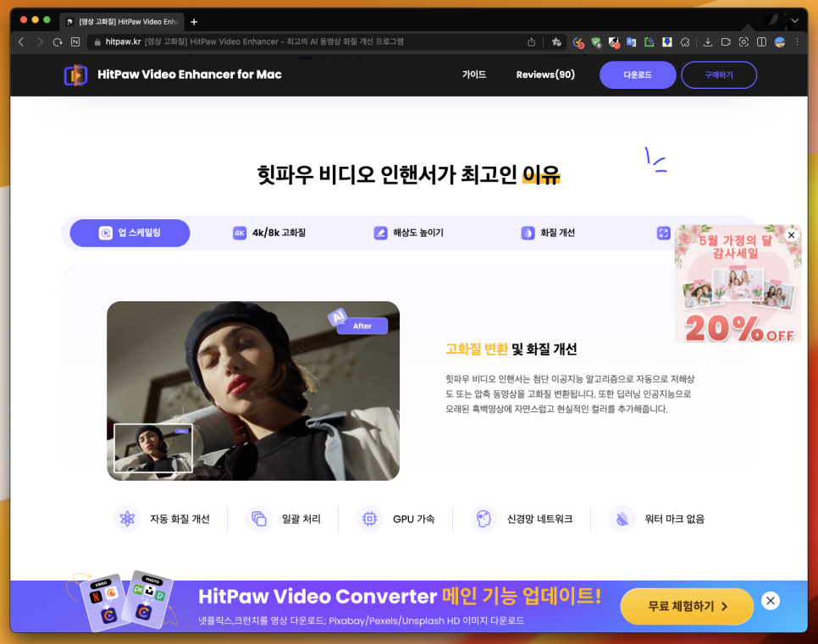Click the GPU 가속 chip icon

click(x=369, y=519)
